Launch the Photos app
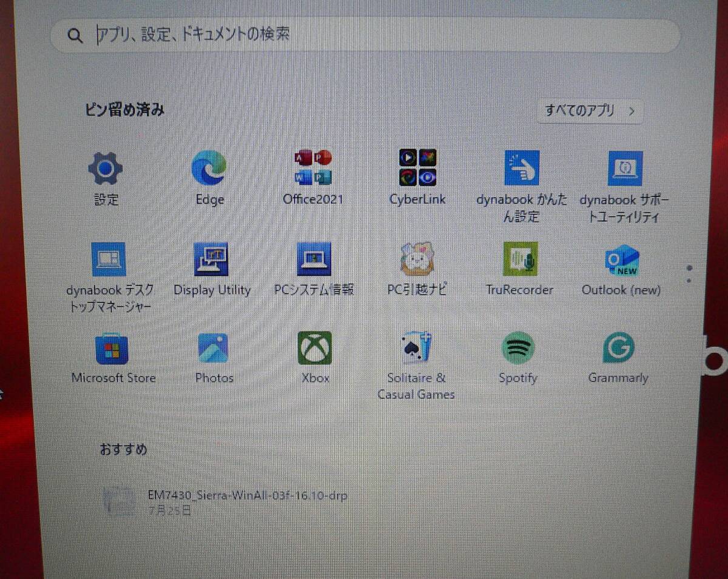 tap(214, 349)
